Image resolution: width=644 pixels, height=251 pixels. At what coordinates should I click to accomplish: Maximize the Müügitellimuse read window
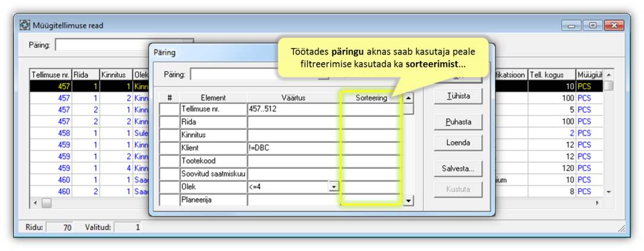(x=593, y=25)
